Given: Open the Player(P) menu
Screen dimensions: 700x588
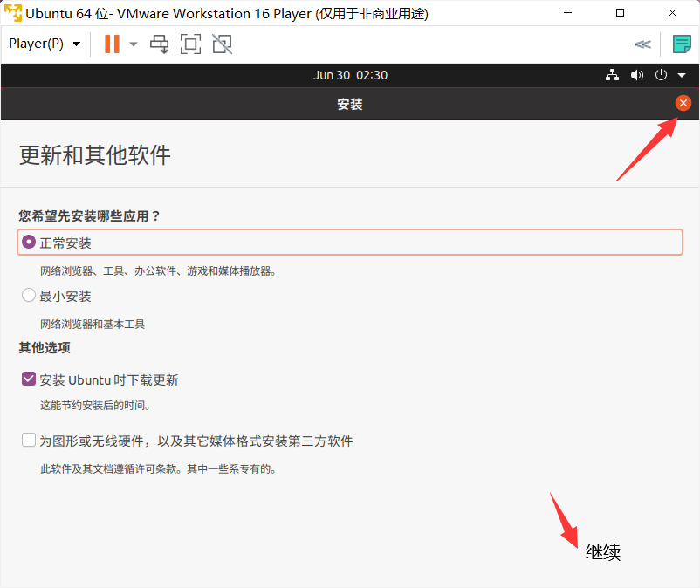Looking at the screenshot, I should pos(44,44).
